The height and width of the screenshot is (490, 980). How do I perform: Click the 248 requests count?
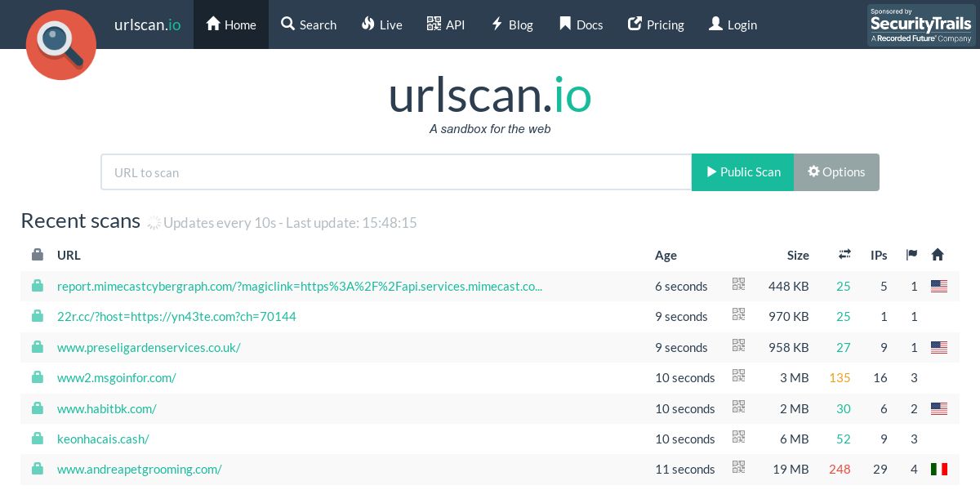point(840,469)
